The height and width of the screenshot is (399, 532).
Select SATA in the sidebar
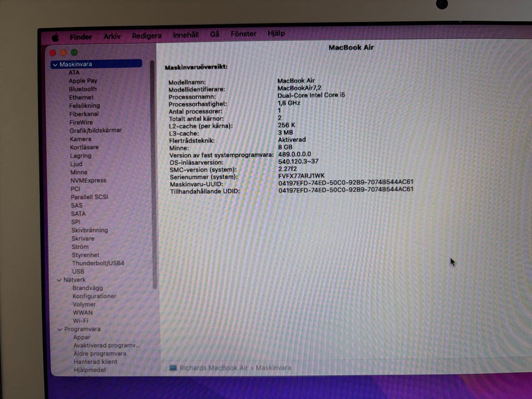tap(78, 214)
